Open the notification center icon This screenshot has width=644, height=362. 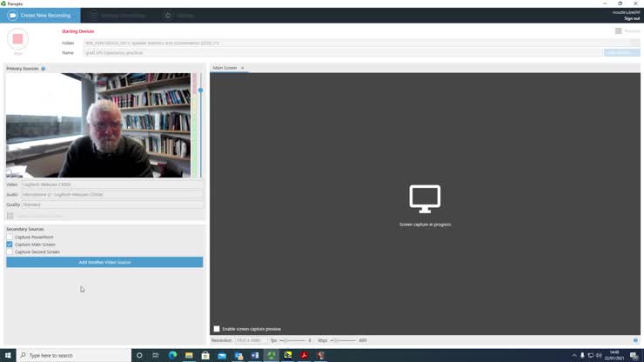pos(634,355)
